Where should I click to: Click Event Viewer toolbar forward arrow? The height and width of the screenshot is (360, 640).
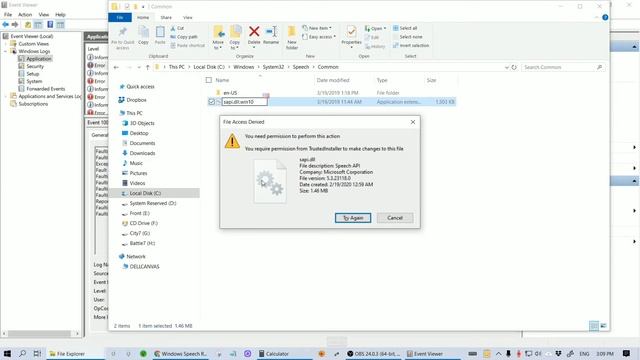(15, 25)
